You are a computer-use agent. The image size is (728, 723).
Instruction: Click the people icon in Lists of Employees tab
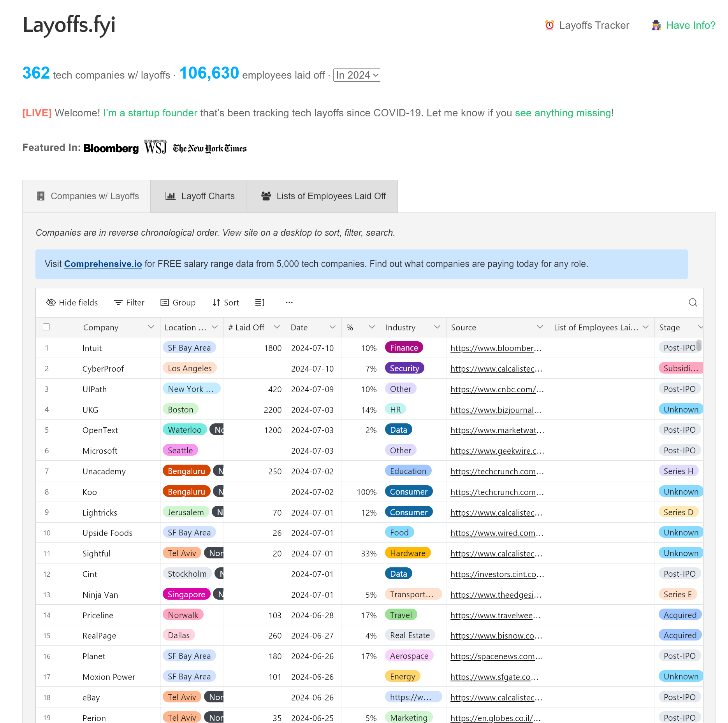tap(266, 196)
